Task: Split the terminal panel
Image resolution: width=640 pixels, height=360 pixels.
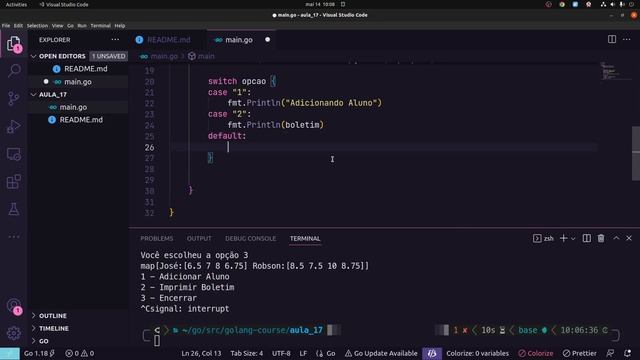Action: point(586,238)
